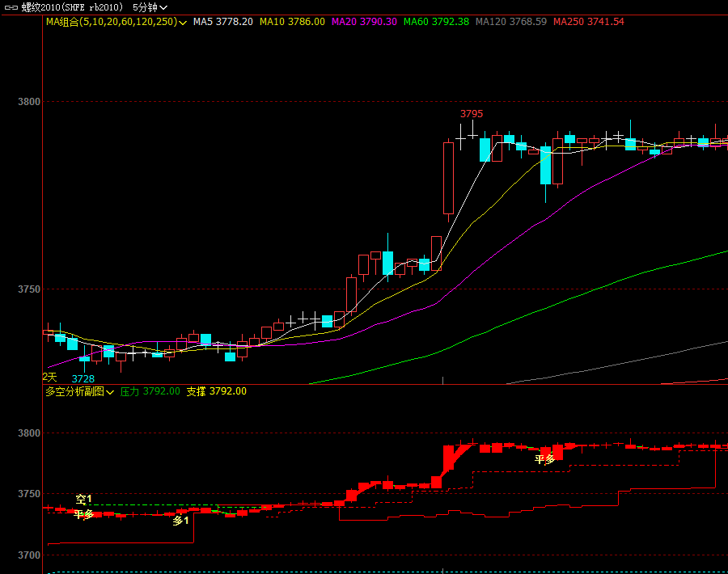This screenshot has width=728, height=574.
Task: Click the 3750 axis label in main chart
Action: point(29,289)
